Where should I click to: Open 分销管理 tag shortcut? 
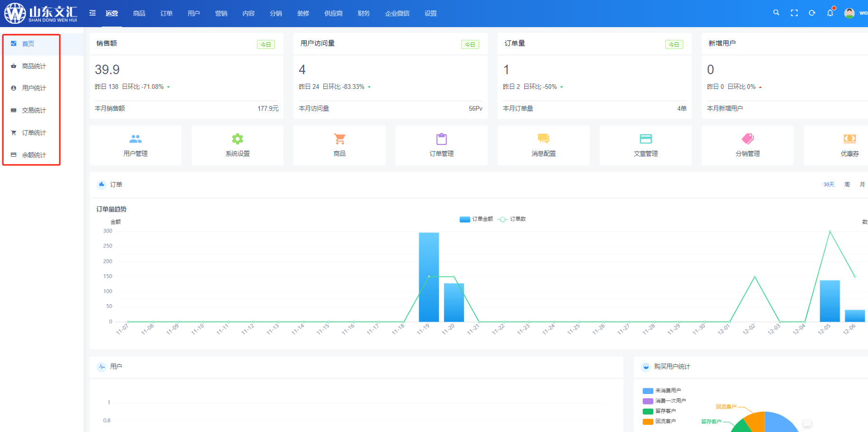coord(748,145)
